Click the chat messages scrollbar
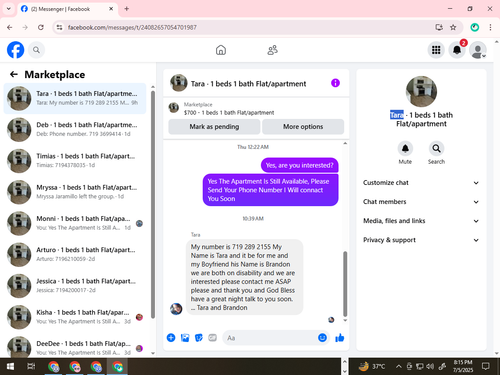The width and height of the screenshot is (500, 375). tap(345, 284)
